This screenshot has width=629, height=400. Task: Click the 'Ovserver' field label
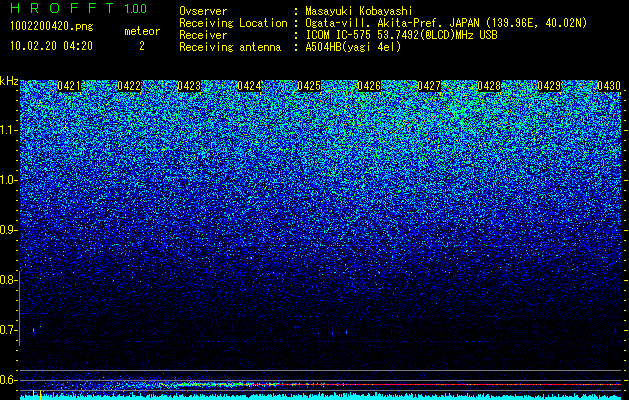203,11
